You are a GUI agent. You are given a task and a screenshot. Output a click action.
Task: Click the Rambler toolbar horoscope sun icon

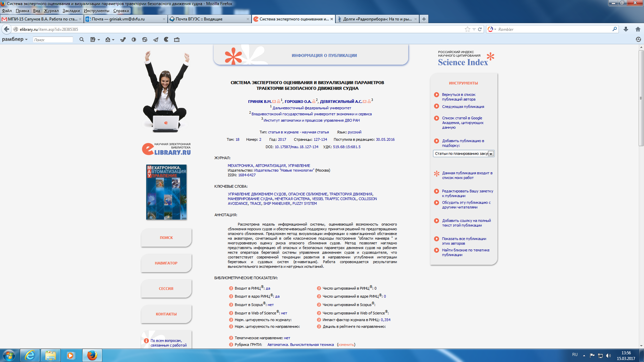(x=134, y=40)
